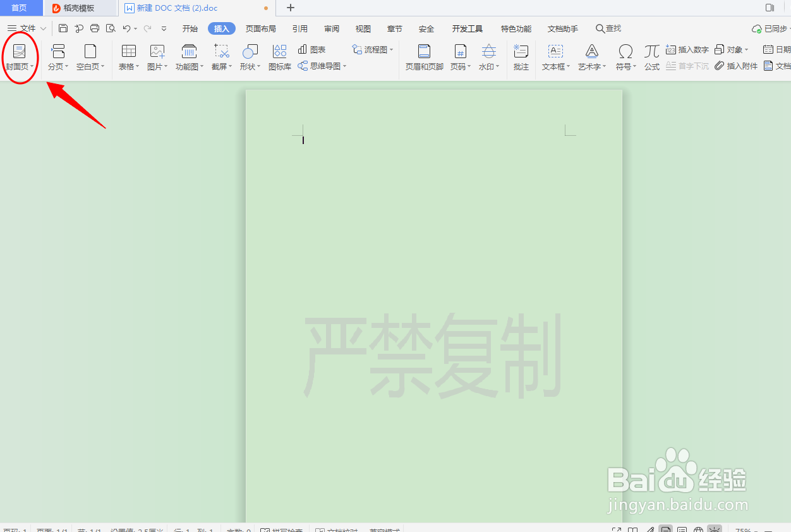Select the 新建 DOC 文档 (2).doc tab

[x=196, y=8]
